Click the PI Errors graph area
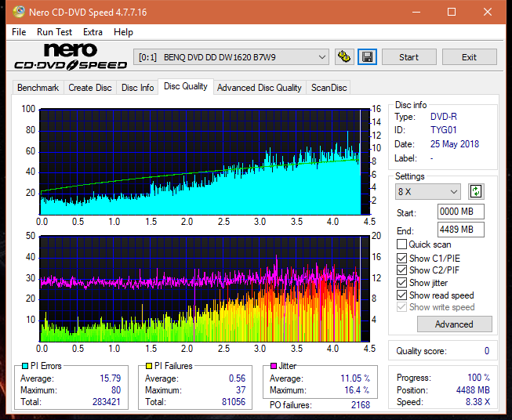This screenshot has height=420, width=512. [x=205, y=161]
